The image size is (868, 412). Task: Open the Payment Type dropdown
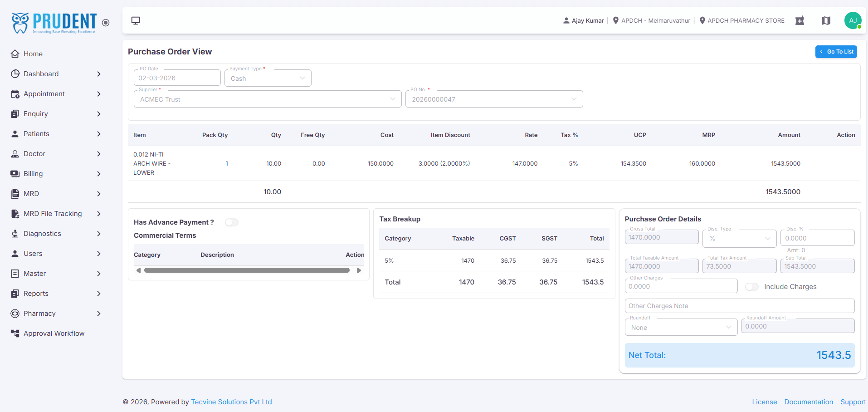268,78
